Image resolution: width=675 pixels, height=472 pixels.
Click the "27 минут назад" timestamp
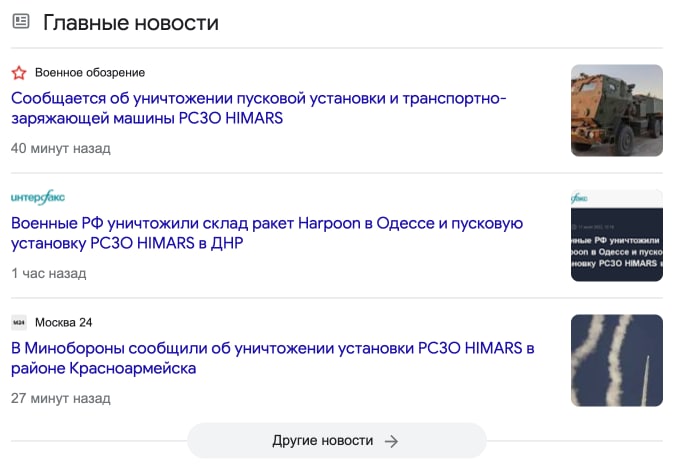(x=60, y=398)
